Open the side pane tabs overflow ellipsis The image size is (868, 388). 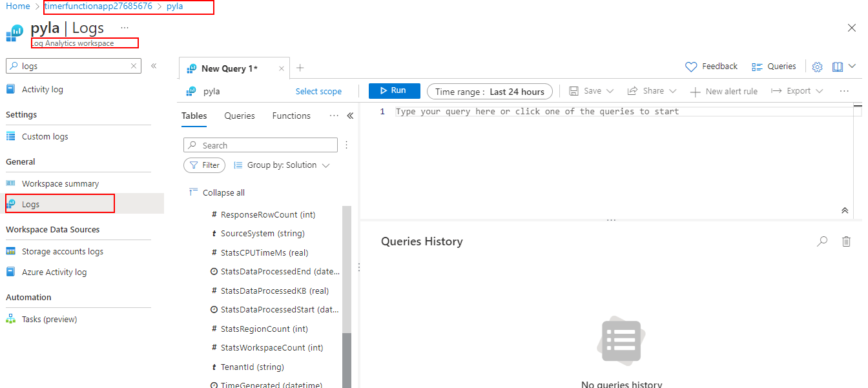point(334,116)
